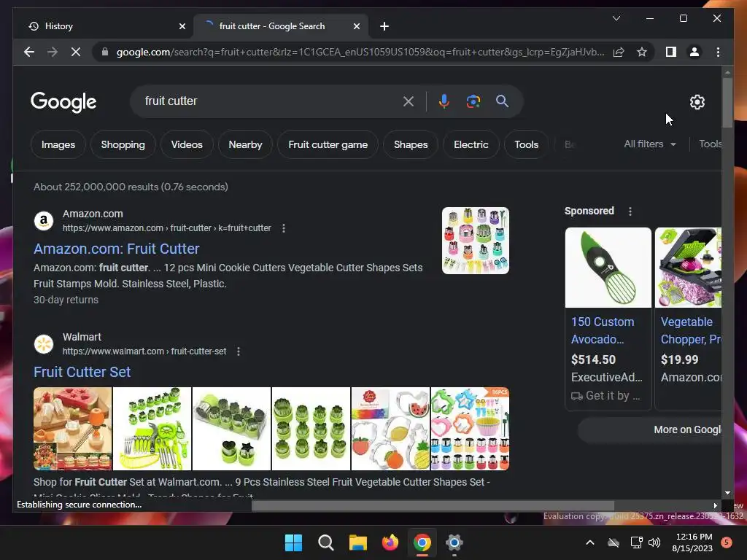
Task: Close the History tab
Action: click(182, 26)
